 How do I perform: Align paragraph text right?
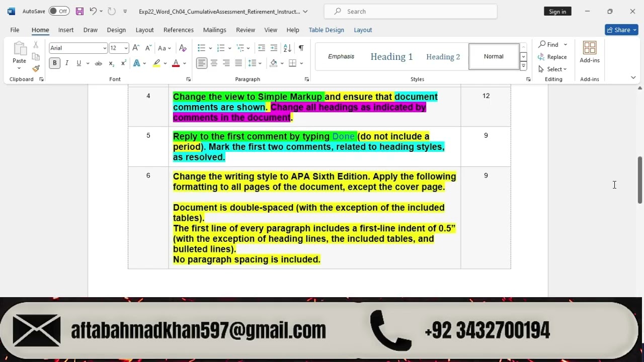point(226,63)
